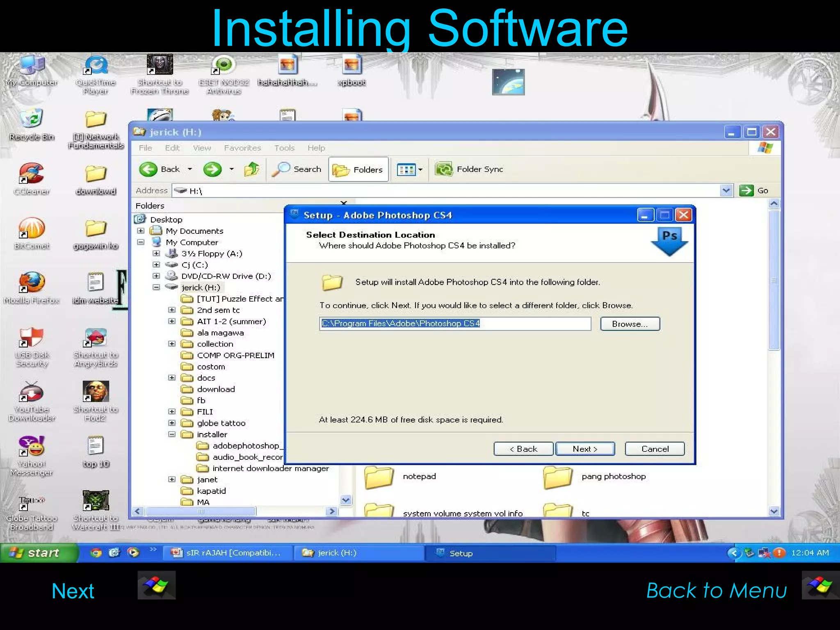Click the Chrome quick launch icon
The height and width of the screenshot is (630, 840).
96,553
